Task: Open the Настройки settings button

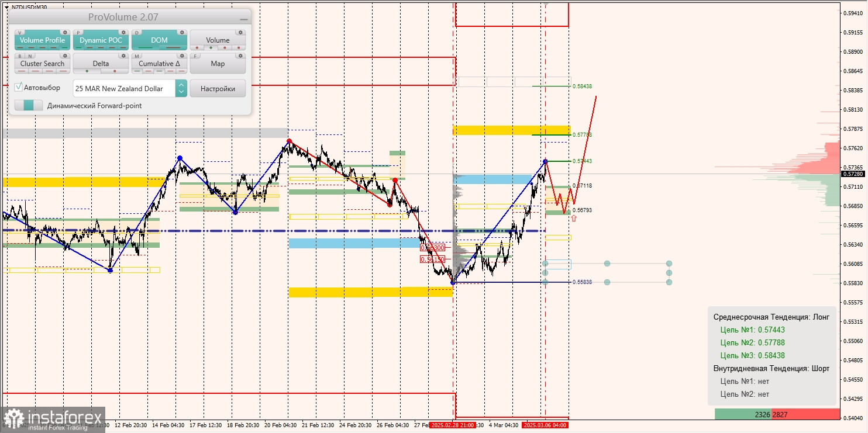Action: 218,88
